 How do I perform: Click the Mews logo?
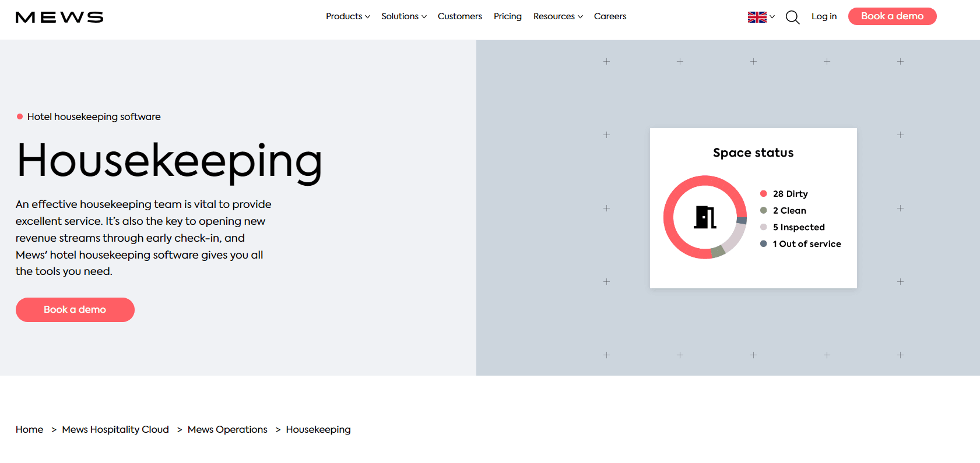click(59, 17)
